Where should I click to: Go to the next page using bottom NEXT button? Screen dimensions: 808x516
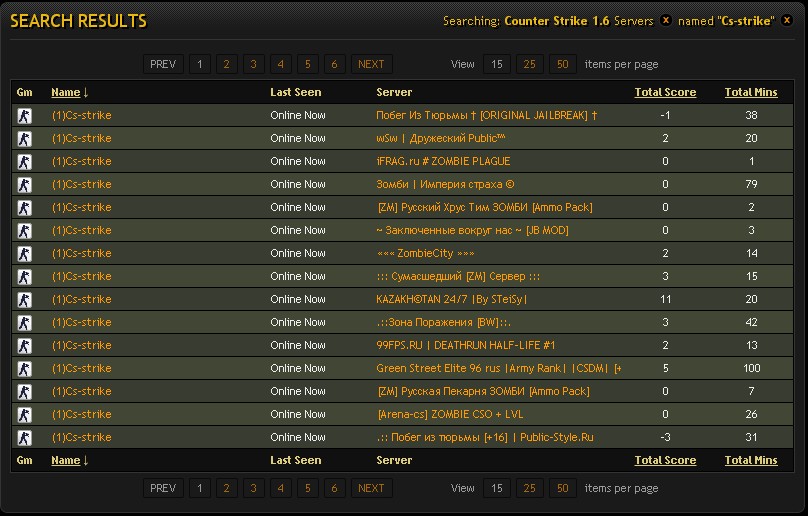click(371, 488)
